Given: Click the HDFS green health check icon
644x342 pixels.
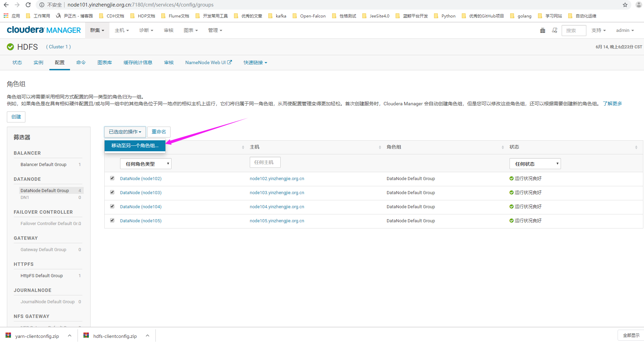Looking at the screenshot, I should click(x=11, y=47).
